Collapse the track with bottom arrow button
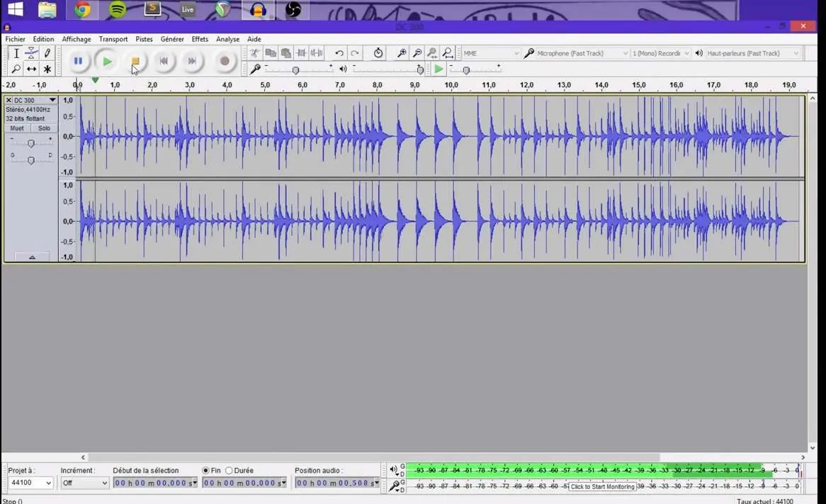 tap(32, 257)
